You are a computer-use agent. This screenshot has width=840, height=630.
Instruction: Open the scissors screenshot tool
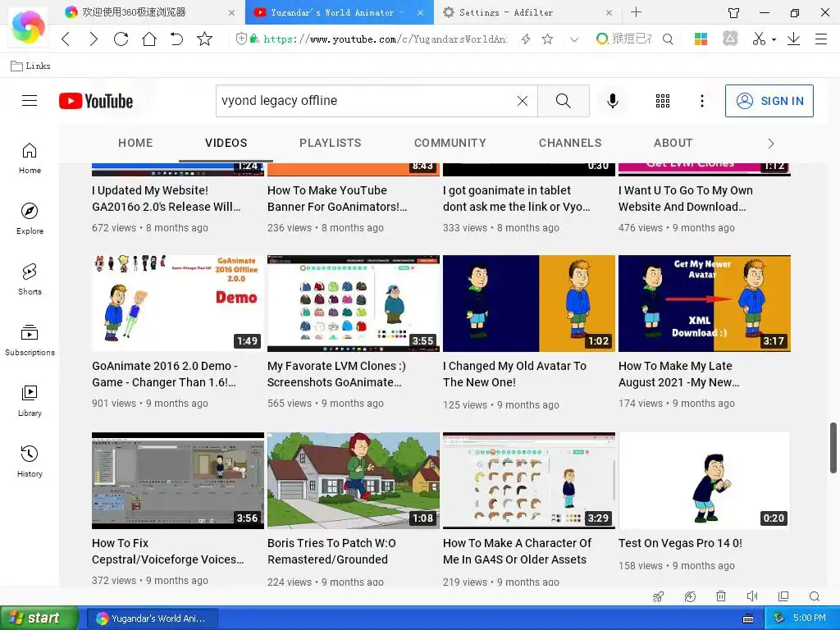coord(759,39)
